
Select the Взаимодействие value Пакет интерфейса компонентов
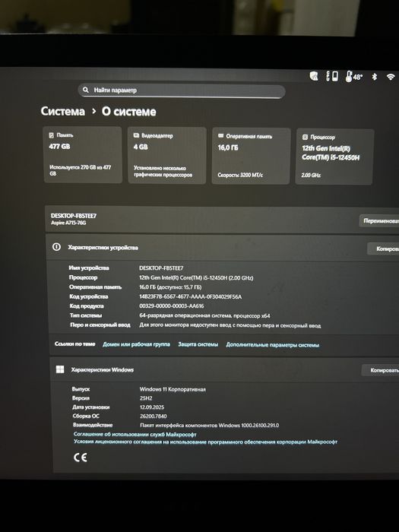click(209, 425)
